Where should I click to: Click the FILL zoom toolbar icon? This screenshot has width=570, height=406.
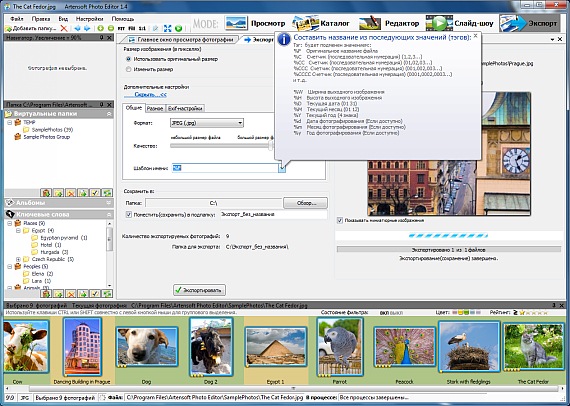(x=132, y=28)
